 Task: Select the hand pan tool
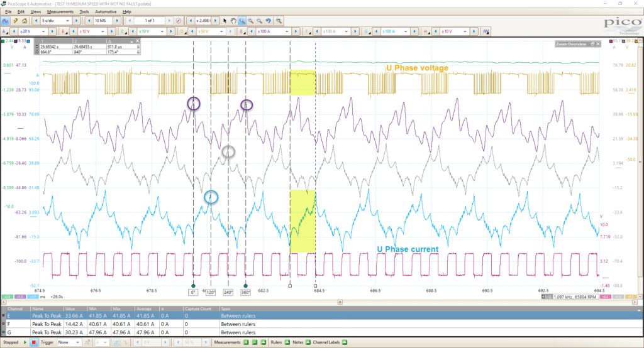[233, 21]
